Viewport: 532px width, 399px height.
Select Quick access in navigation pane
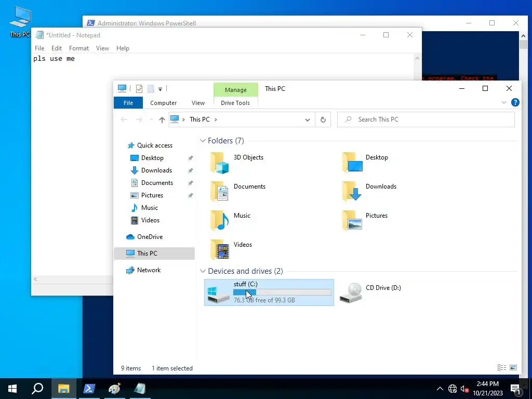click(155, 145)
